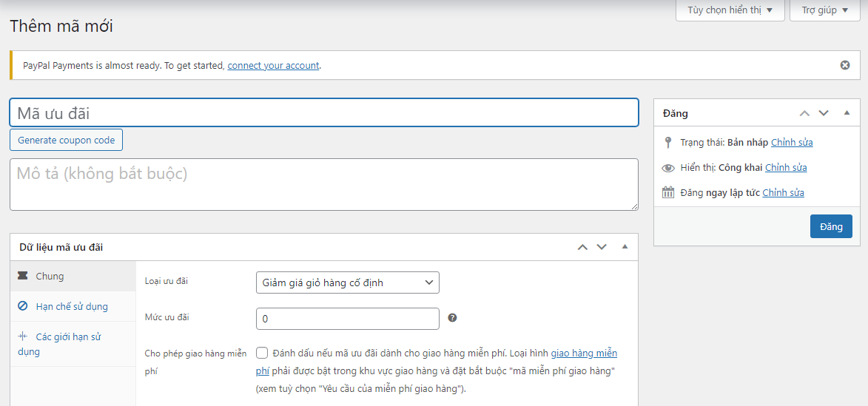The image size is (868, 406).
Task: Click the Generate coupon code button
Action: (66, 140)
